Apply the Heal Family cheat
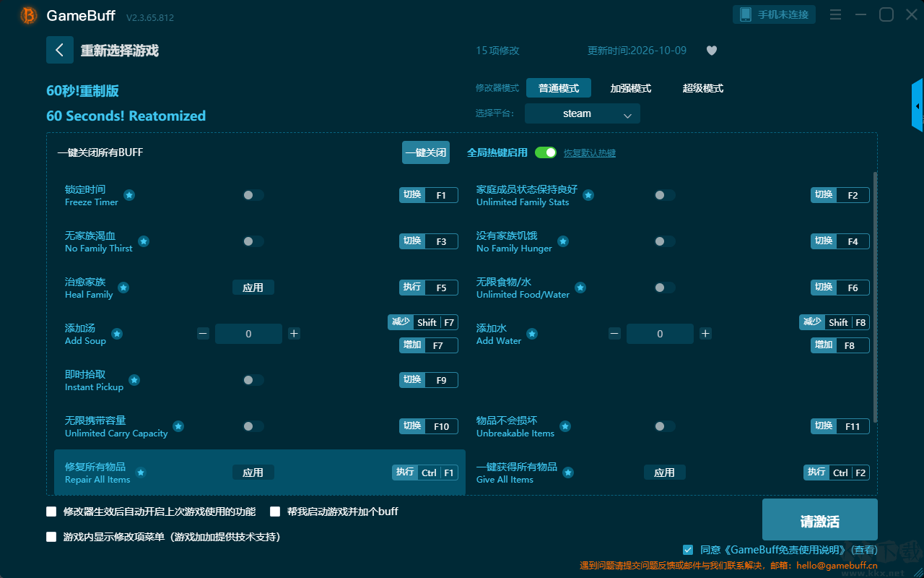Screen dimensions: 924x578 [253, 288]
